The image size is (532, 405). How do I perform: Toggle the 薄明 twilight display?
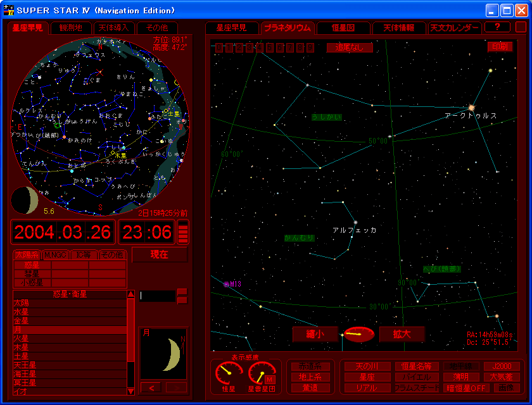(461, 377)
